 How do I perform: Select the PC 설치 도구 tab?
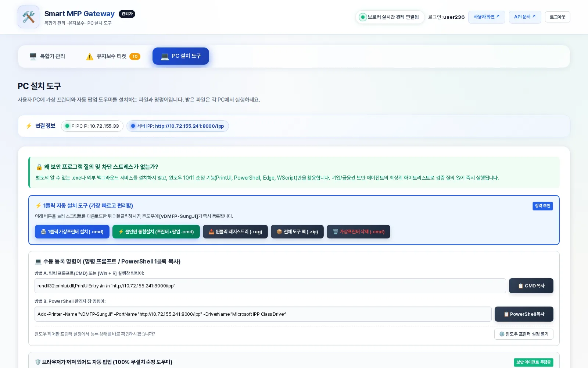[181, 56]
